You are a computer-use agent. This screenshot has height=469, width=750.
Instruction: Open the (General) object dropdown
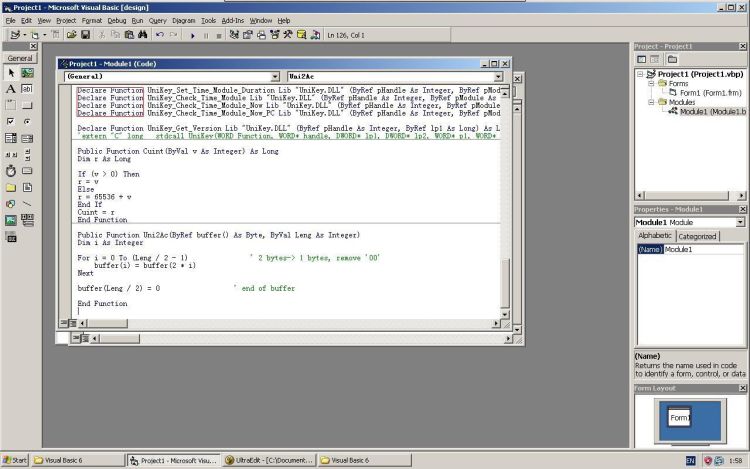(275, 76)
